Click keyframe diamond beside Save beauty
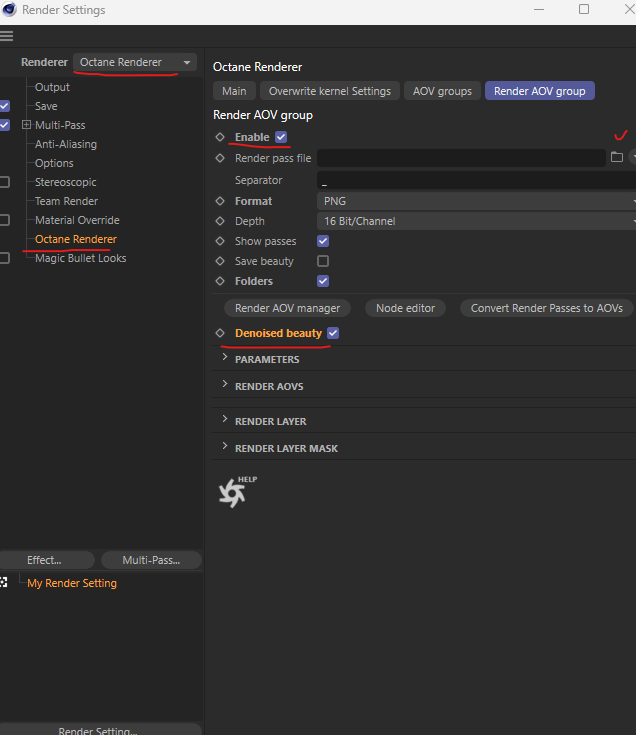Image resolution: width=636 pixels, height=735 pixels. [220, 261]
